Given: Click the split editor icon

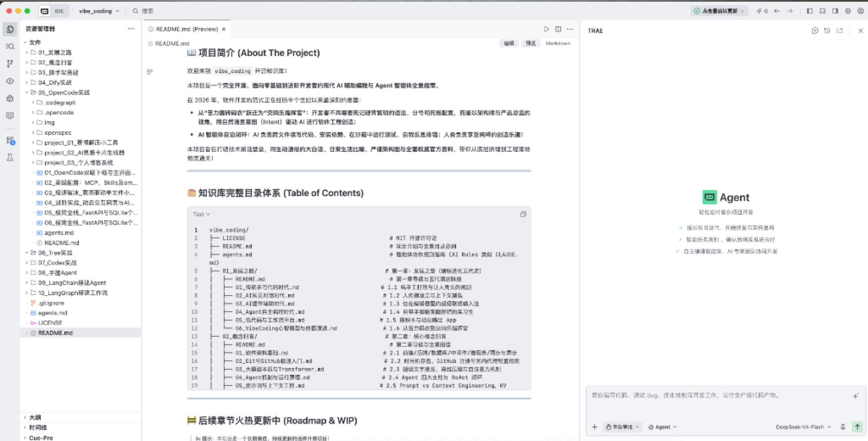Looking at the screenshot, I should 558,29.
